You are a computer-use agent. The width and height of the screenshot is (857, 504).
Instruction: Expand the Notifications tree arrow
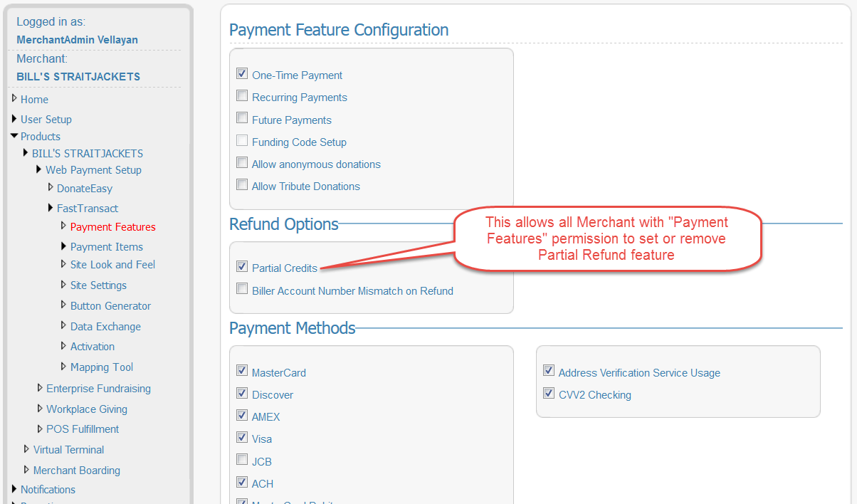click(14, 489)
